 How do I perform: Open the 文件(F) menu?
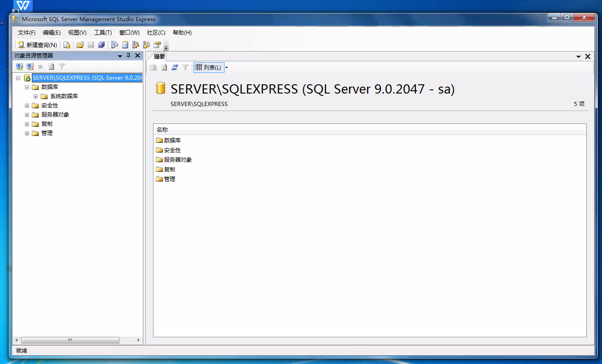click(27, 33)
